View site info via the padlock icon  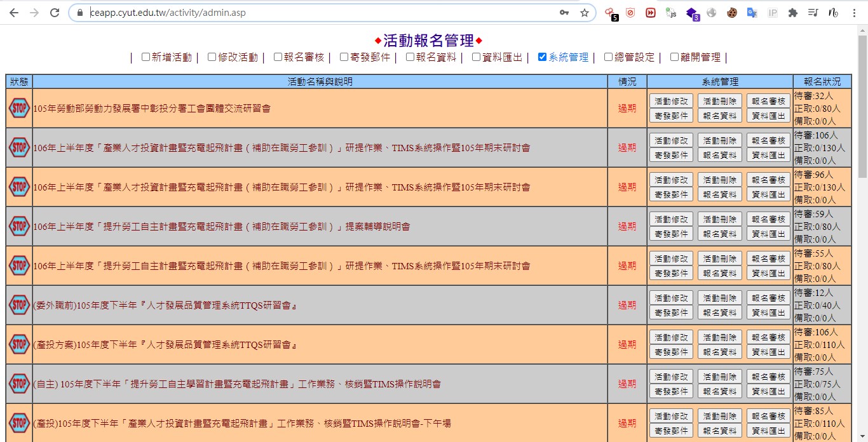79,13
